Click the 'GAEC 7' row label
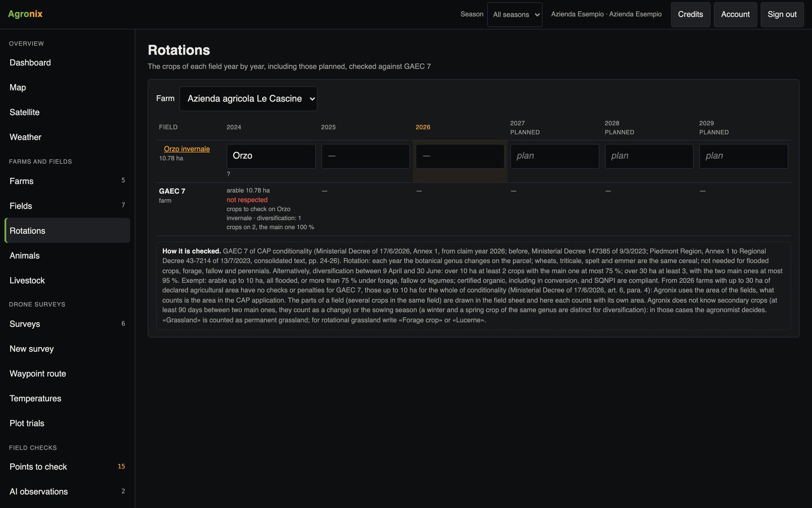Viewport: 812px width, 508px height. click(x=172, y=191)
